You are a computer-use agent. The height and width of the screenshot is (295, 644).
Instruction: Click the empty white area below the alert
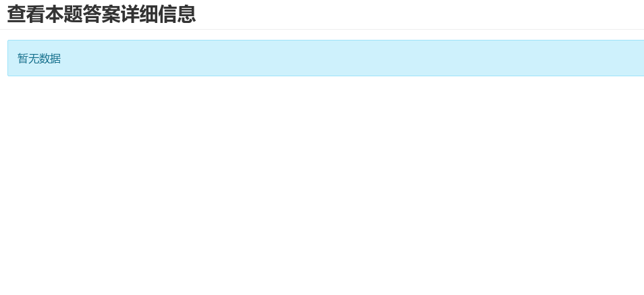(322, 185)
